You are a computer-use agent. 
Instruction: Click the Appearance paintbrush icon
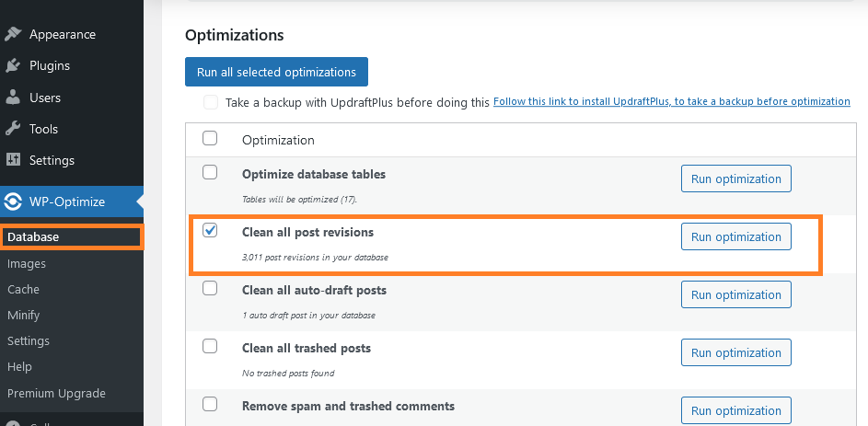coord(13,34)
